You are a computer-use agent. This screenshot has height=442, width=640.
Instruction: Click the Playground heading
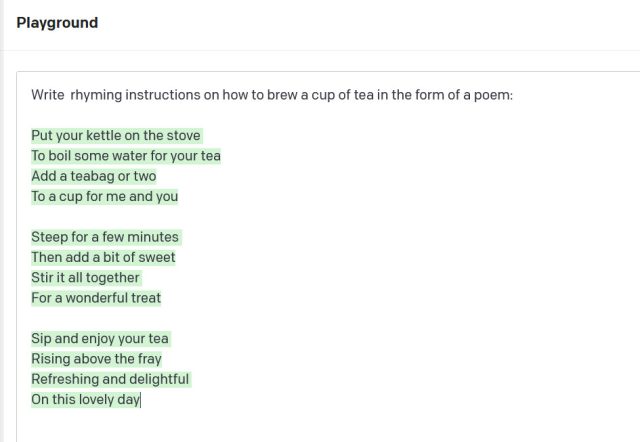point(57,23)
